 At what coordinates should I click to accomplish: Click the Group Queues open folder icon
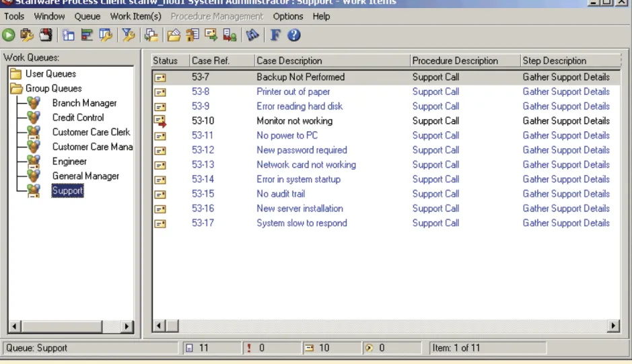tap(16, 88)
